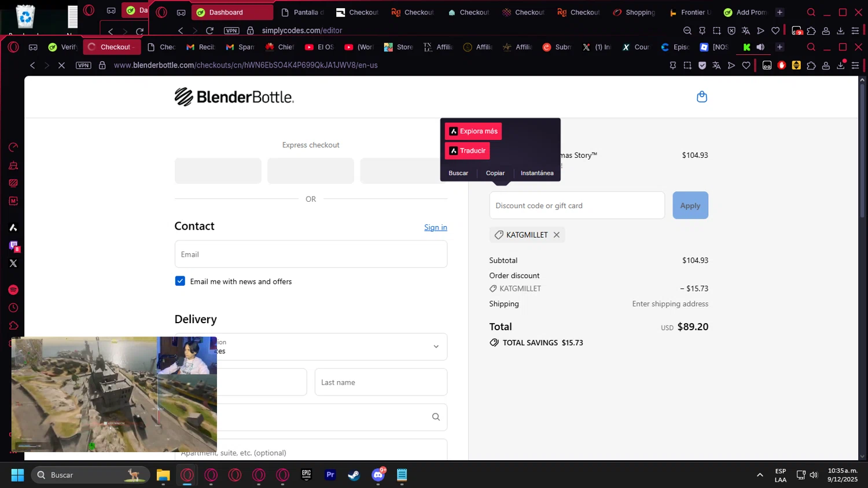Select Copiar in the popup menu

[x=495, y=173]
